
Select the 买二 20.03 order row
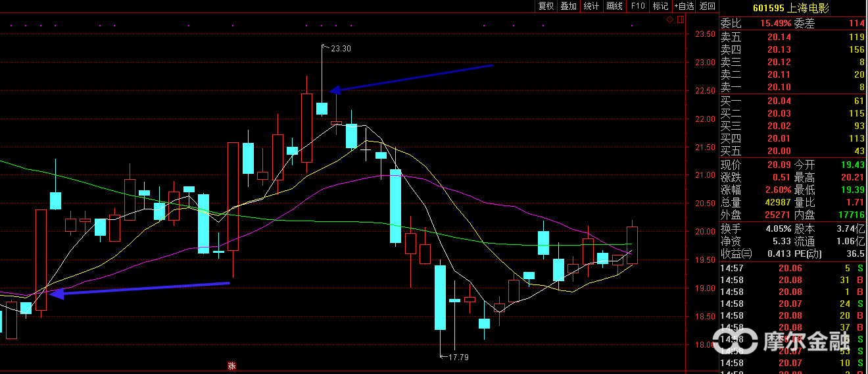click(794, 113)
